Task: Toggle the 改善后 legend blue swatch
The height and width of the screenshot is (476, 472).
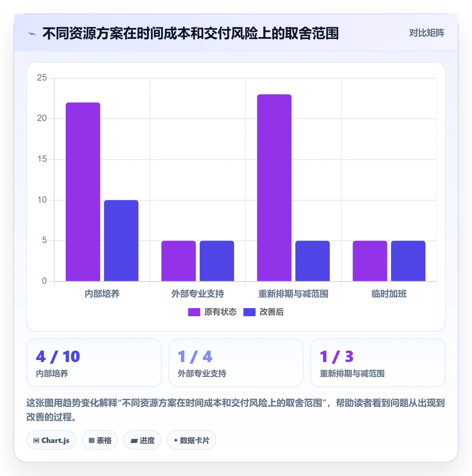Action: (x=249, y=312)
